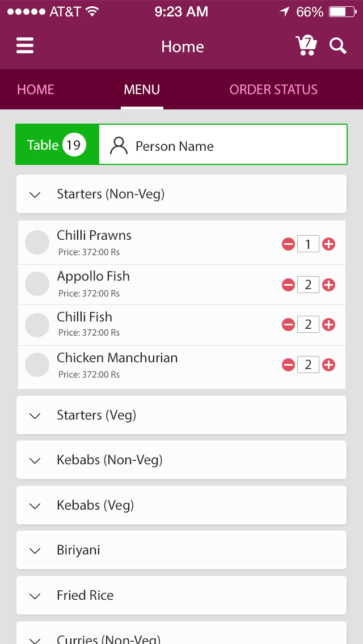
Task: Expand the Starters (Veg) category
Action: click(181, 416)
